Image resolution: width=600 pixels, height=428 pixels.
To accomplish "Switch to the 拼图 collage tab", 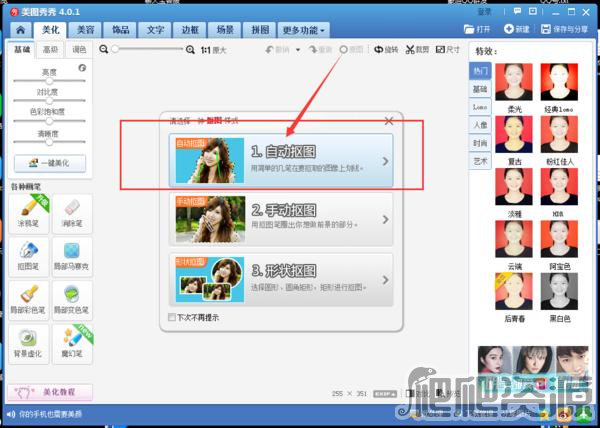I will tap(260, 30).
